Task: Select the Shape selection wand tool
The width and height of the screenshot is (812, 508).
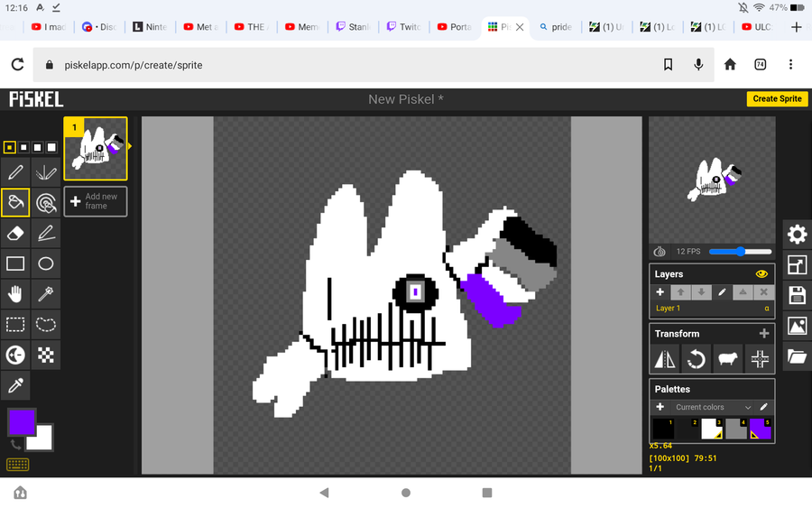Action: pyautogui.click(x=46, y=295)
